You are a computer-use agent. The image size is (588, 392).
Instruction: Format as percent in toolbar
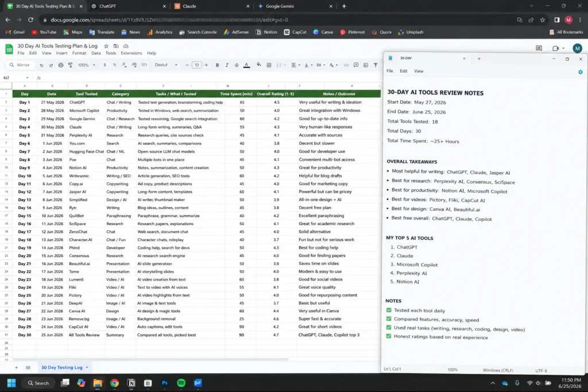click(114, 65)
